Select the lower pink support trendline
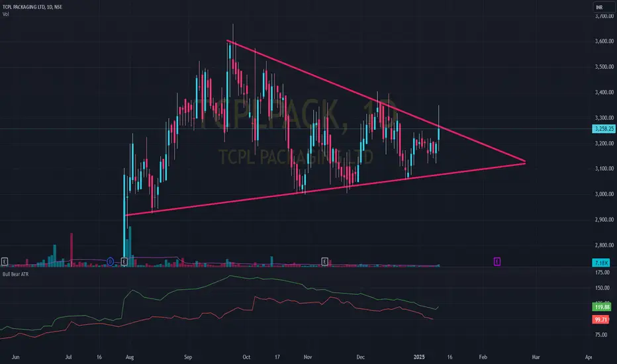Image resolution: width=617 pixels, height=364 pixels. [x=326, y=189]
